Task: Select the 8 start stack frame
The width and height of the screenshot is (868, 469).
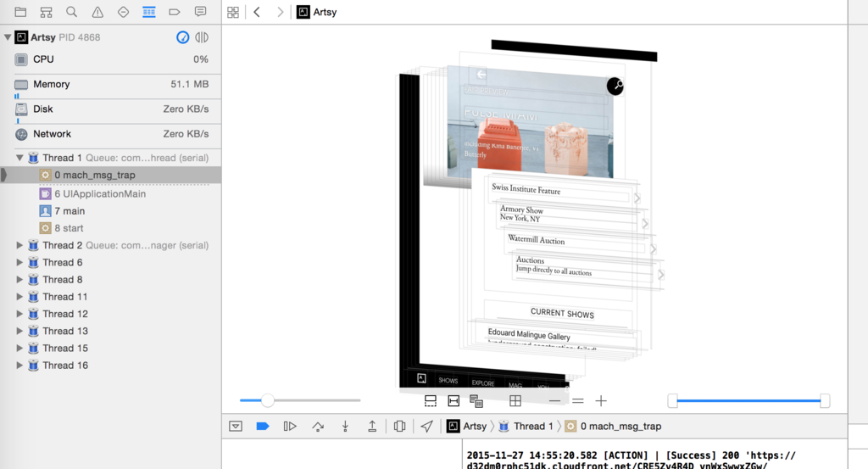Action: 111,228
